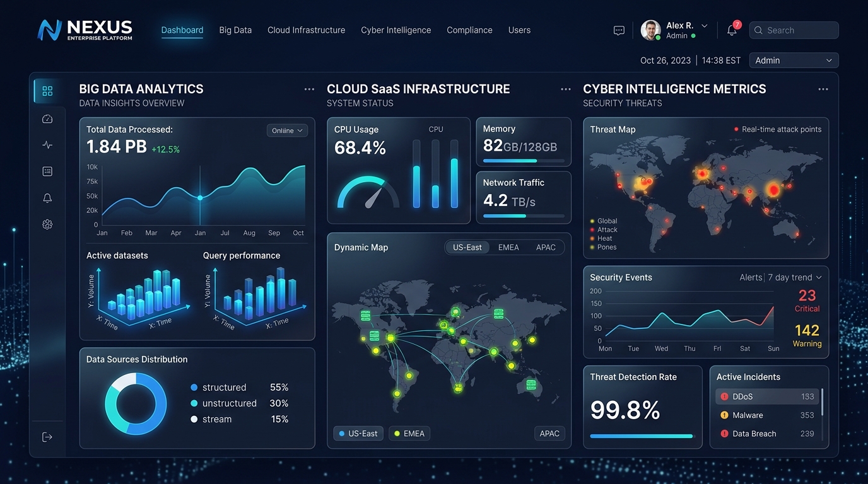Image resolution: width=868 pixels, height=484 pixels.
Task: Toggle the EMEA legend chip below map
Action: click(409, 434)
